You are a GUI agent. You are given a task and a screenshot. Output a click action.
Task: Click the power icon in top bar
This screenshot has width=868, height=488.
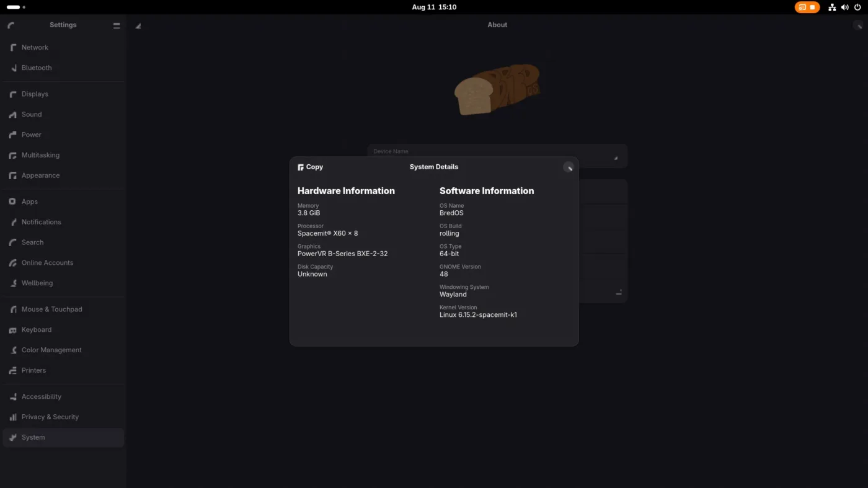(857, 7)
